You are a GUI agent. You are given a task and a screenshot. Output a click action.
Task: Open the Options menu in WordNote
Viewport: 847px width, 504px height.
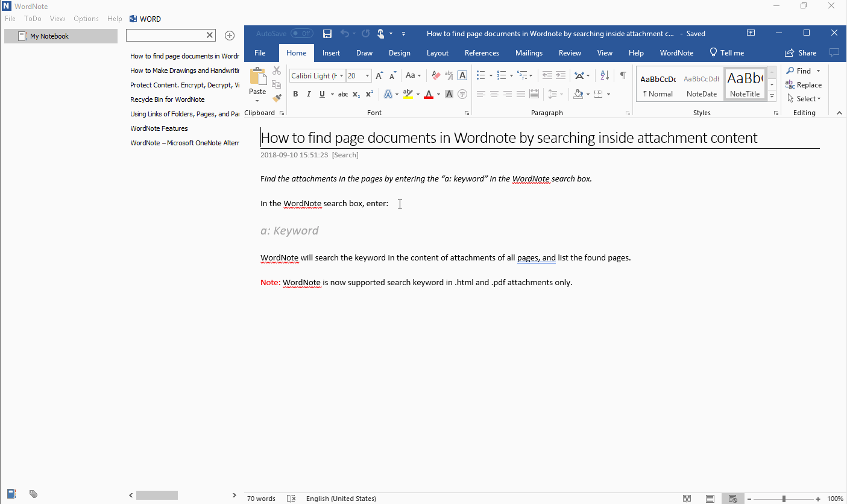tap(86, 19)
